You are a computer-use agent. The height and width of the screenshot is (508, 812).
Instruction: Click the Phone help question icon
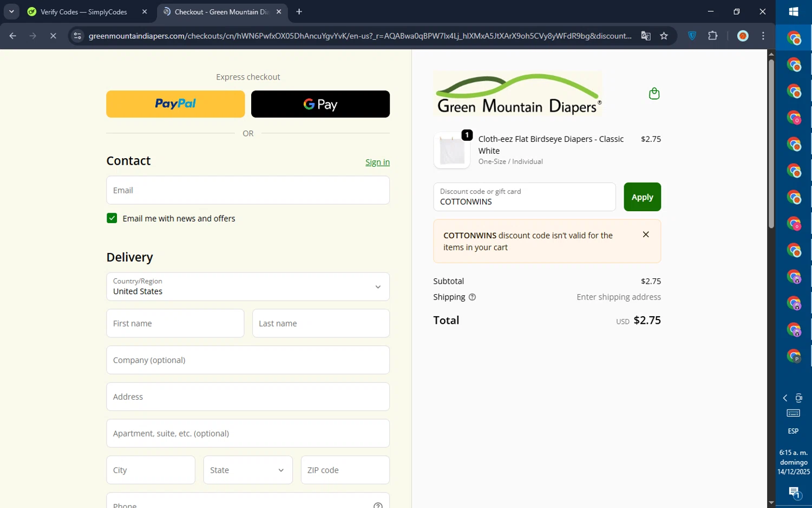pyautogui.click(x=378, y=505)
